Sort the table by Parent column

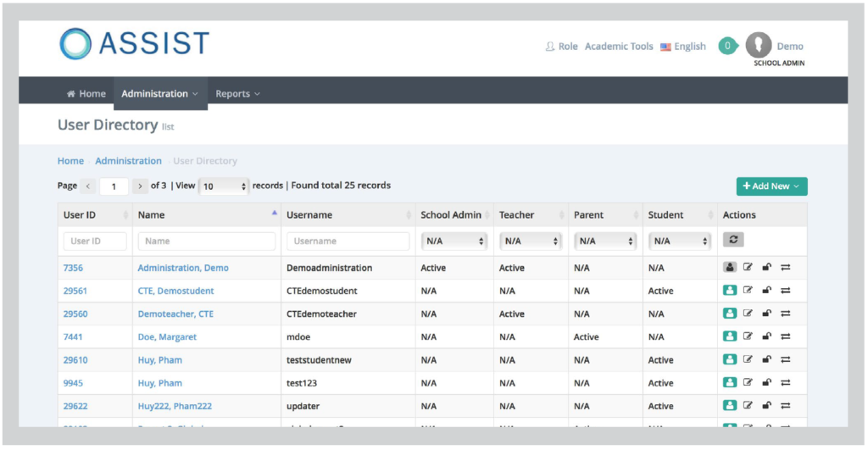(x=605, y=214)
